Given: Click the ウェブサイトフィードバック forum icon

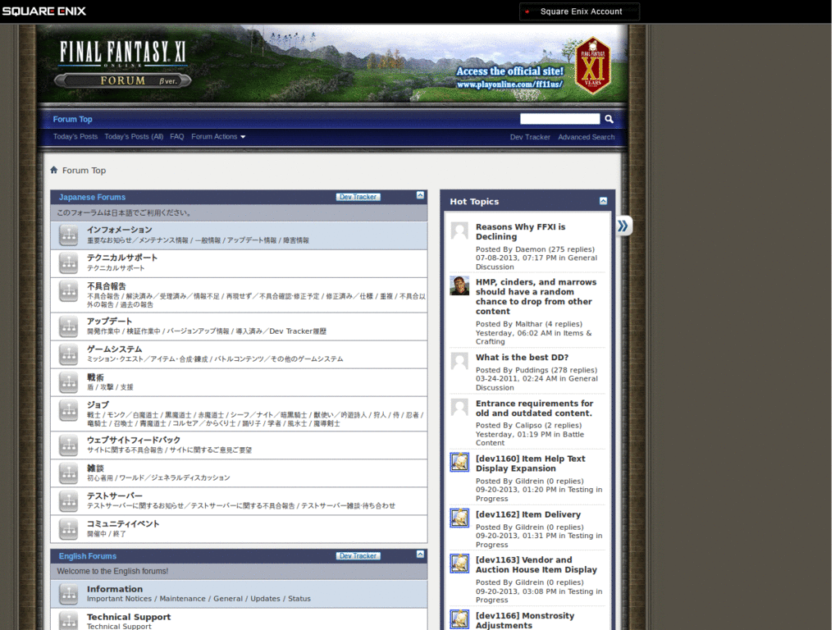Looking at the screenshot, I should pyautogui.click(x=69, y=445).
